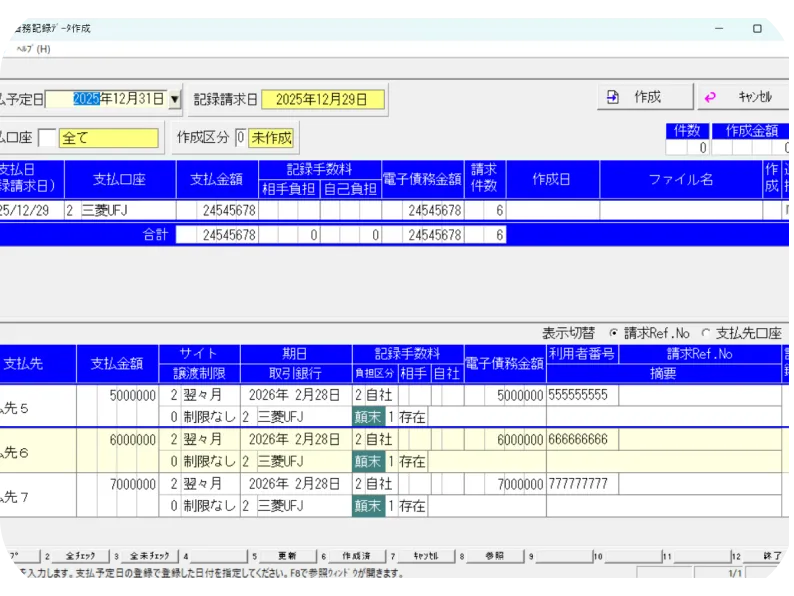This screenshot has width=794, height=596.
Task: Select the 支払先口座 display radio button
Action: (705, 333)
